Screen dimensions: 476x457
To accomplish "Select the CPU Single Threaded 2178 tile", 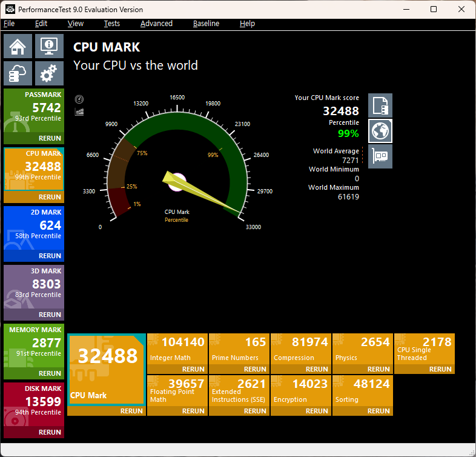I will (x=425, y=349).
